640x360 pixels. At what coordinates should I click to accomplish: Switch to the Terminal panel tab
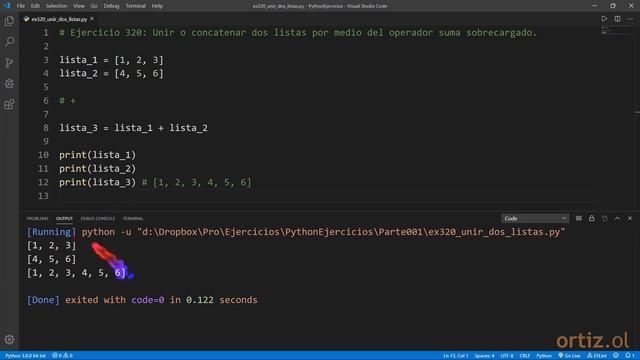[133, 219]
